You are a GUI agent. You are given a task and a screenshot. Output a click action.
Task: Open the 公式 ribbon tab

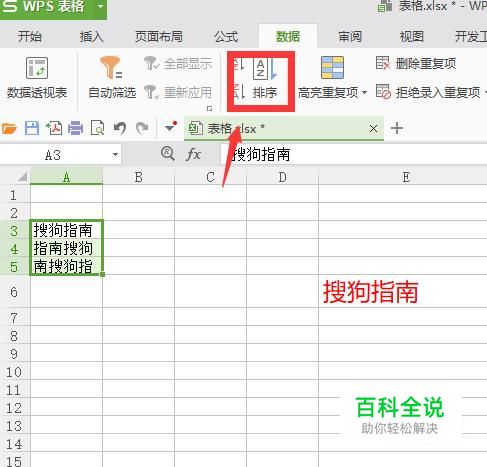pyautogui.click(x=226, y=36)
